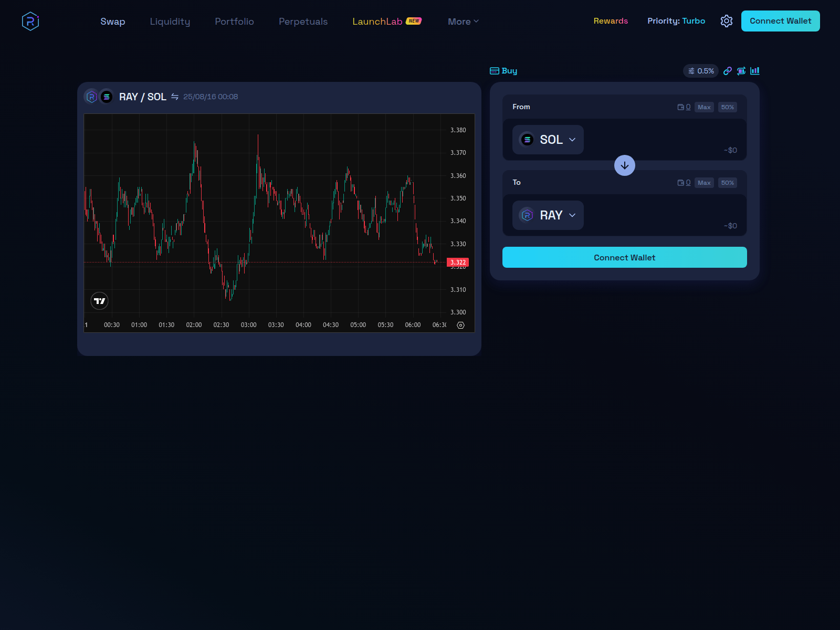Go to the Liquidity tab

pyautogui.click(x=170, y=22)
